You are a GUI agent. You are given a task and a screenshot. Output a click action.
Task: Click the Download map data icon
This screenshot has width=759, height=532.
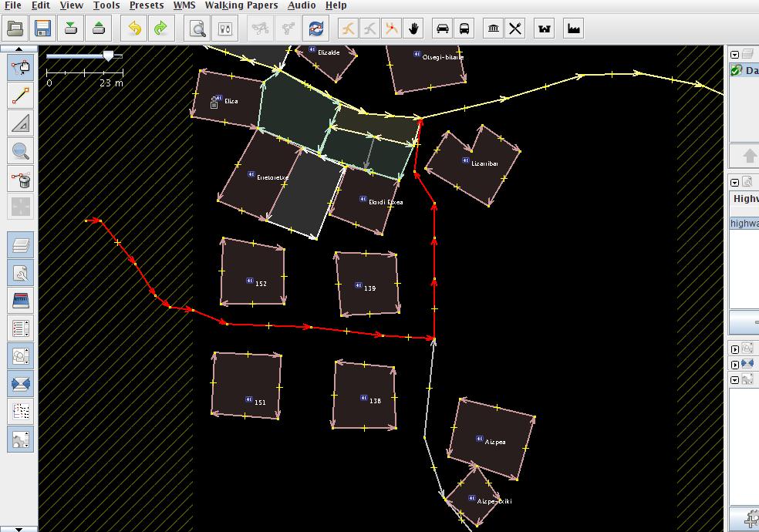coord(71,29)
